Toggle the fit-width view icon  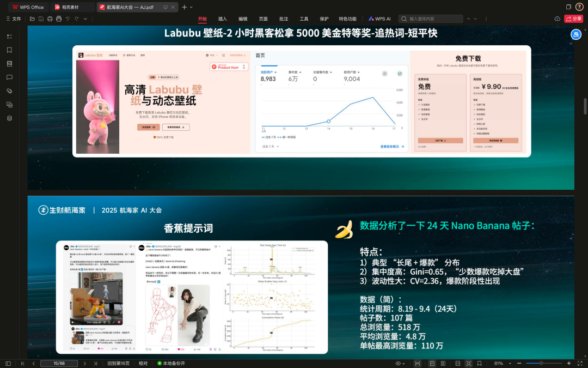418,364
